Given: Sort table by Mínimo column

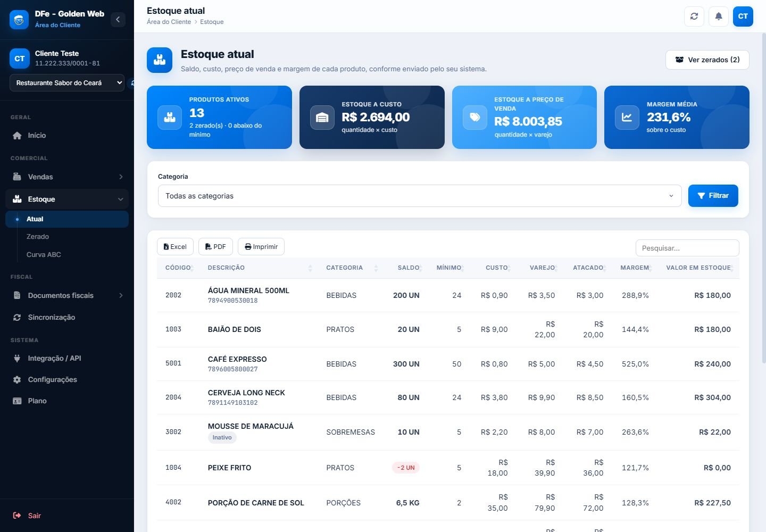Looking at the screenshot, I should pos(449,268).
